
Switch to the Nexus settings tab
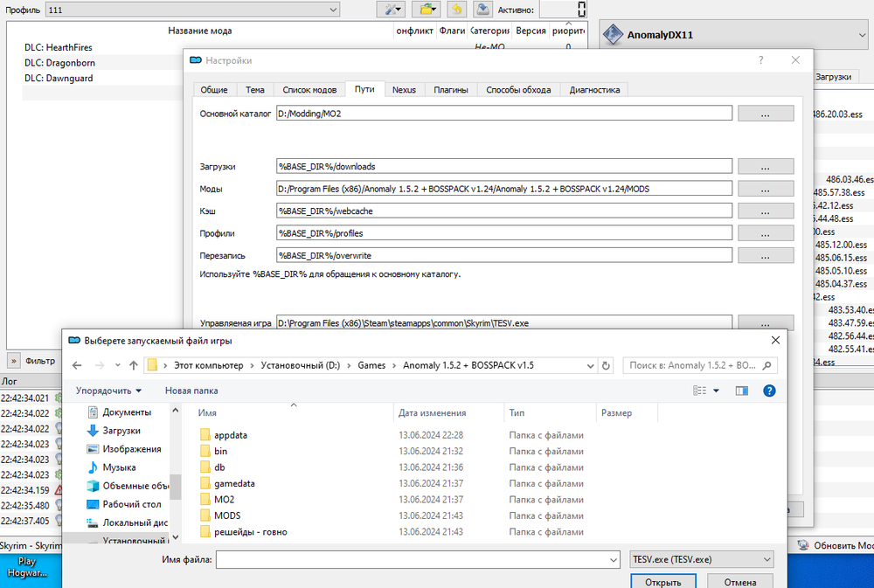pyautogui.click(x=404, y=90)
